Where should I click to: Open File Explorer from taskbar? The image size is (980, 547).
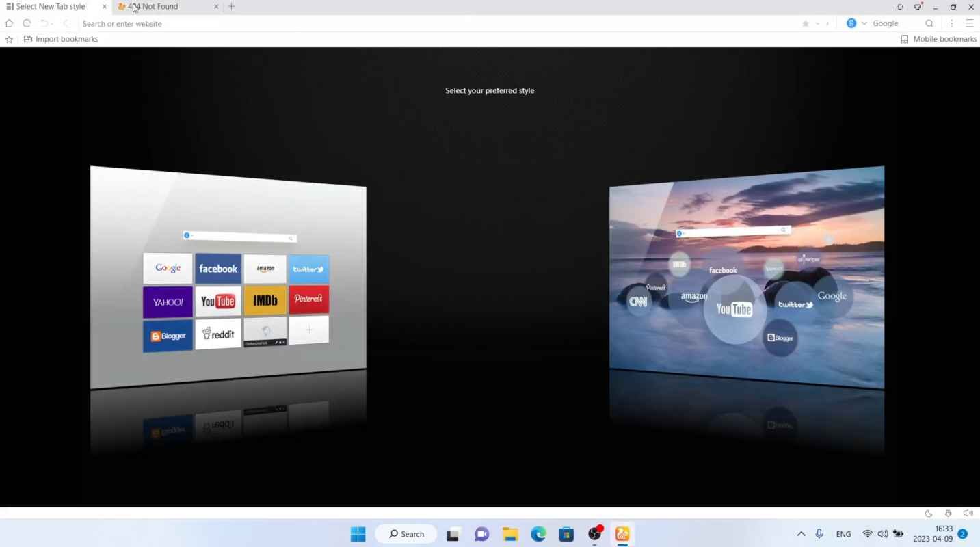click(509, 534)
